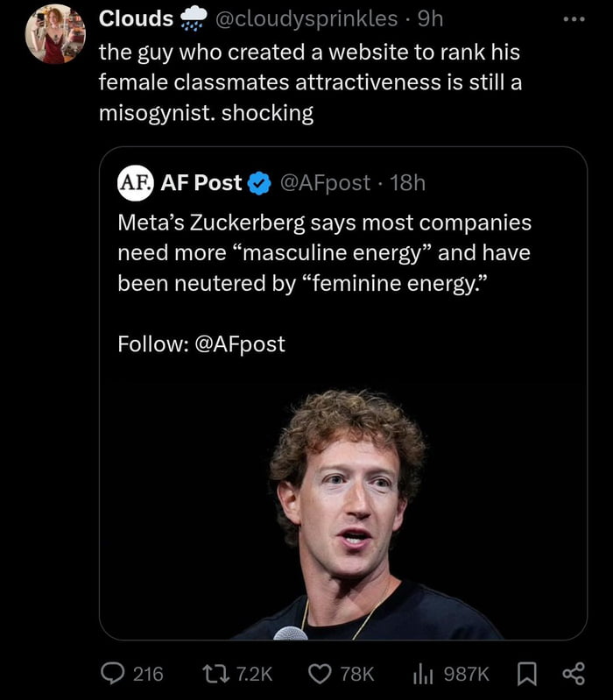Click the share icon on the tweet
Screen dimensions: 613x700
click(x=572, y=673)
